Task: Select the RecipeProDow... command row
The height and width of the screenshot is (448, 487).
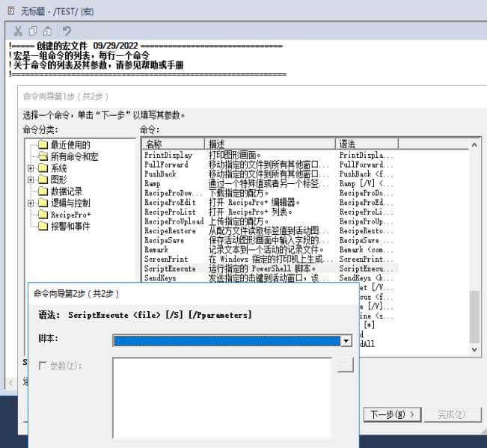Action: [270, 193]
